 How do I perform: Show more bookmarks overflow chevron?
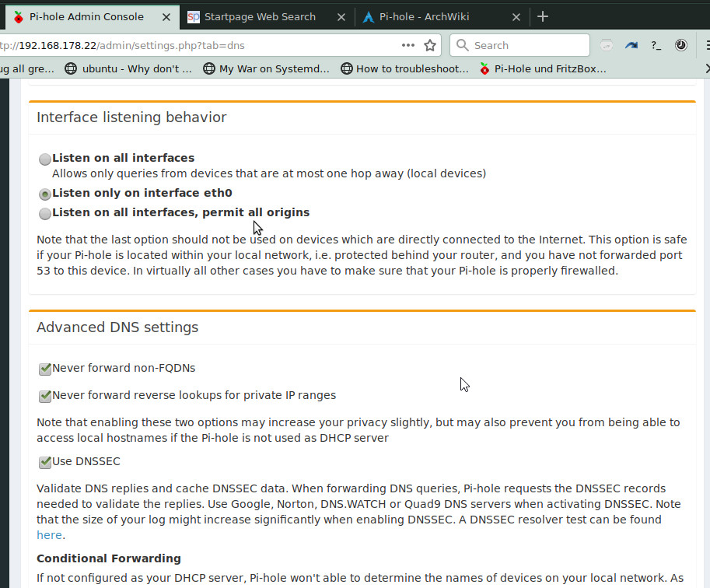click(707, 69)
